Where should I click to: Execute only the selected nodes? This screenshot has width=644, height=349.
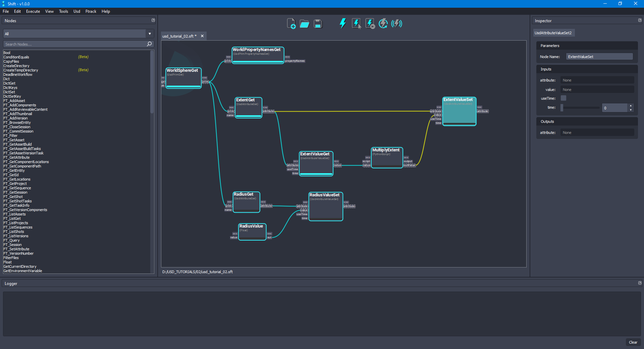(x=356, y=23)
